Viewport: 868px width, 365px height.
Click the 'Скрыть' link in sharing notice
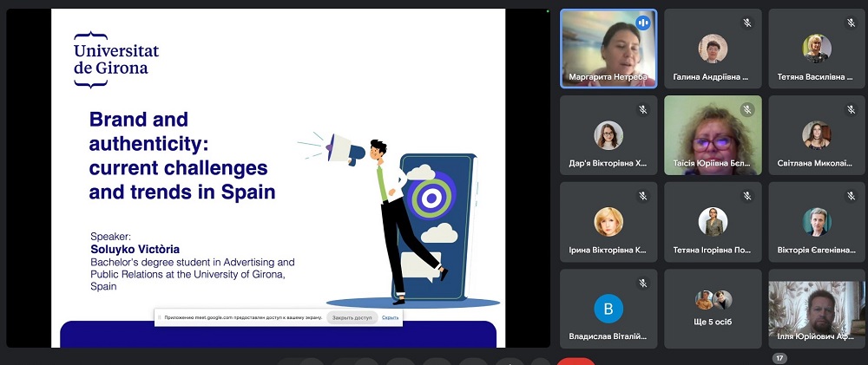coord(391,317)
